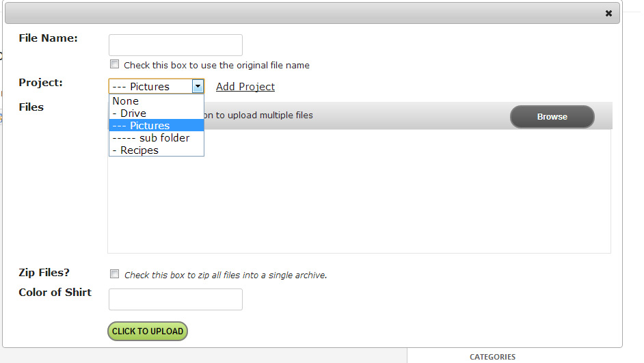The image size is (644, 363).
Task: Choose Recipes from the project list
Action: pos(156,150)
